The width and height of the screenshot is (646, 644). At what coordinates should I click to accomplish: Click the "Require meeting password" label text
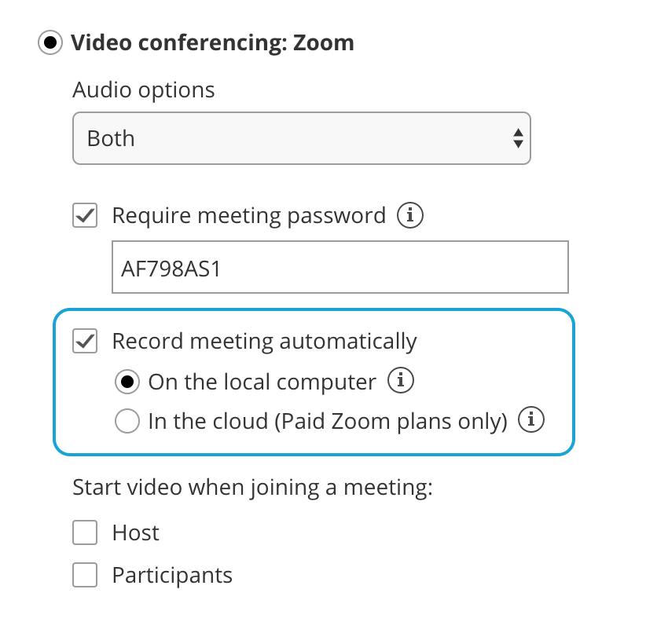pyautogui.click(x=248, y=215)
